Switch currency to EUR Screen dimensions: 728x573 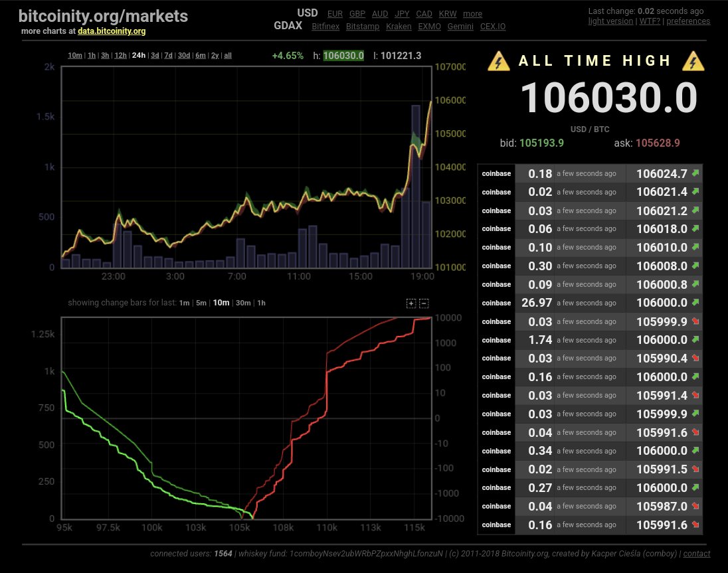tap(335, 14)
